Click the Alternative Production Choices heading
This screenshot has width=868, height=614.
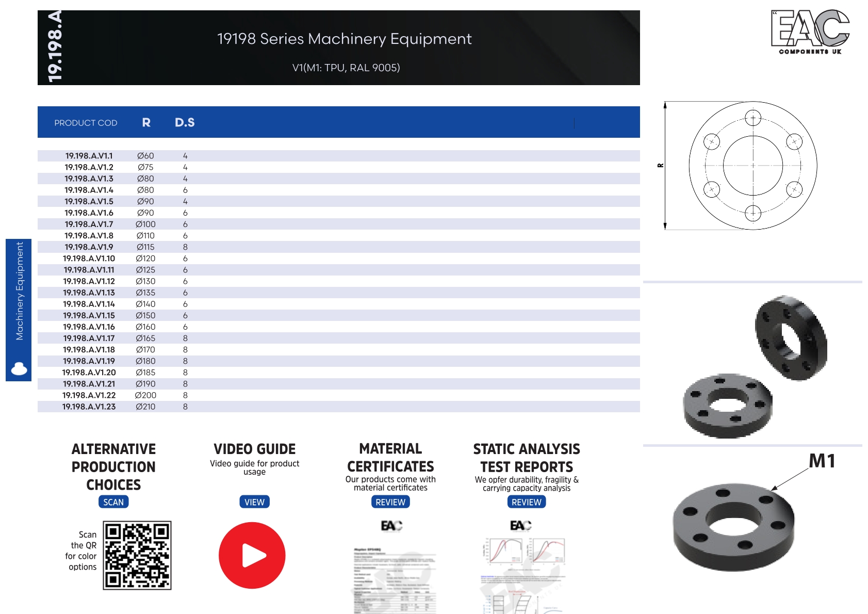tap(113, 467)
